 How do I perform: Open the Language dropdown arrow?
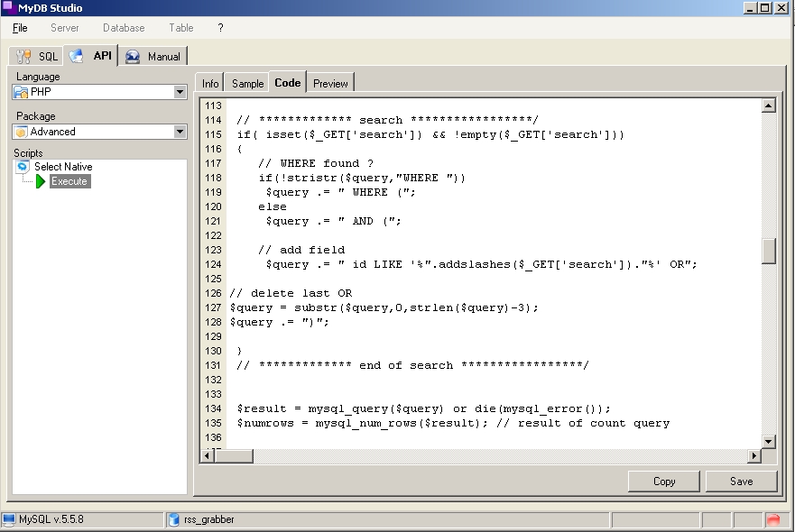coord(180,92)
